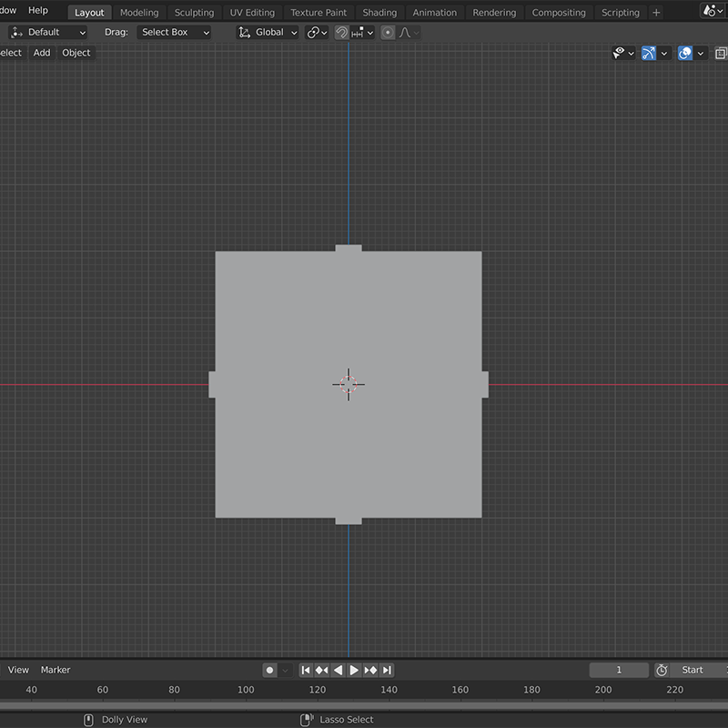Jump to the next keyframe
This screenshot has height=728, width=728.
pos(369,670)
